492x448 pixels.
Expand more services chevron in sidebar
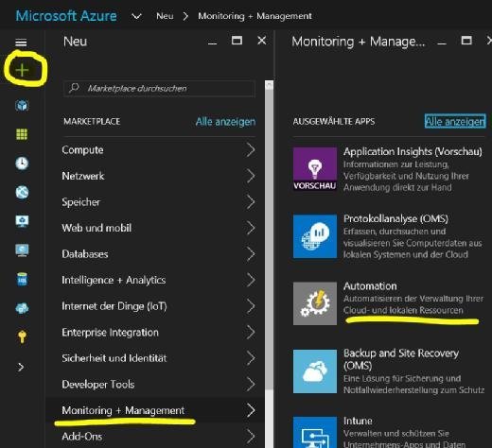(21, 367)
